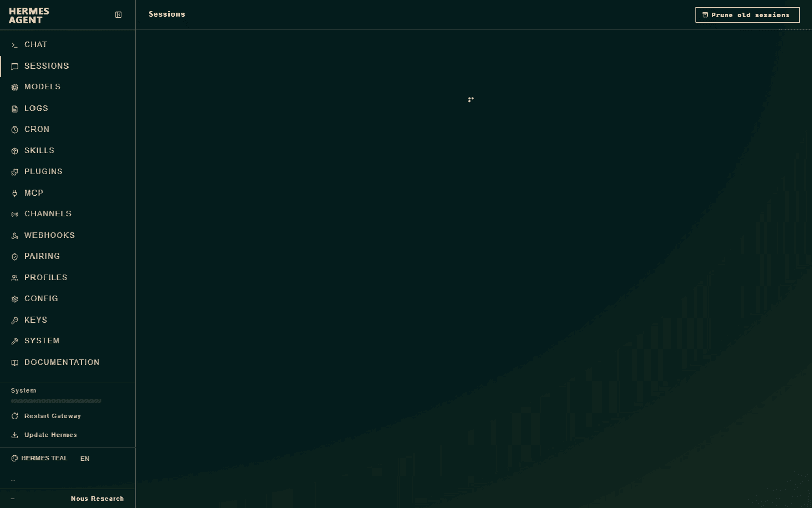Open the MCP page
812x508 pixels.
click(67, 193)
